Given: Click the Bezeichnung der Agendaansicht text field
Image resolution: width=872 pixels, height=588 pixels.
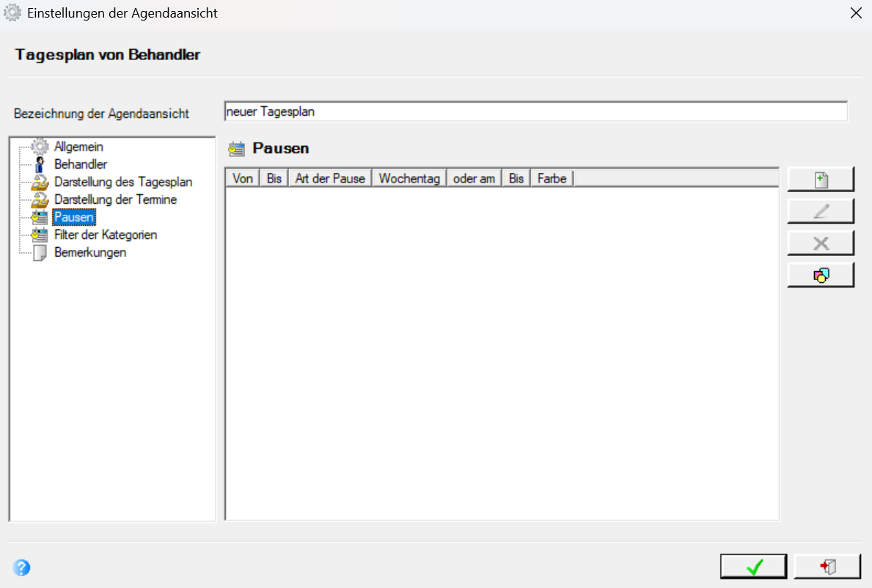Looking at the screenshot, I should click(x=536, y=111).
